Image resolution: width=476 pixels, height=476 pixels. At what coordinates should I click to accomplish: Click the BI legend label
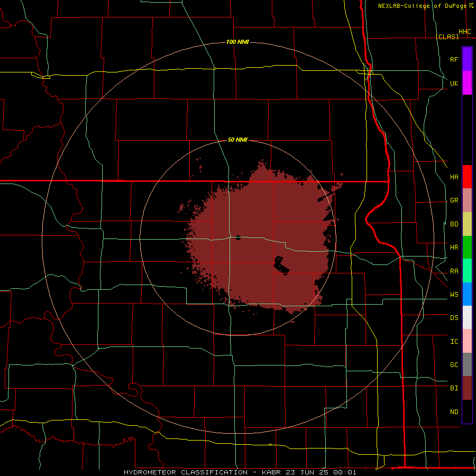click(x=454, y=388)
